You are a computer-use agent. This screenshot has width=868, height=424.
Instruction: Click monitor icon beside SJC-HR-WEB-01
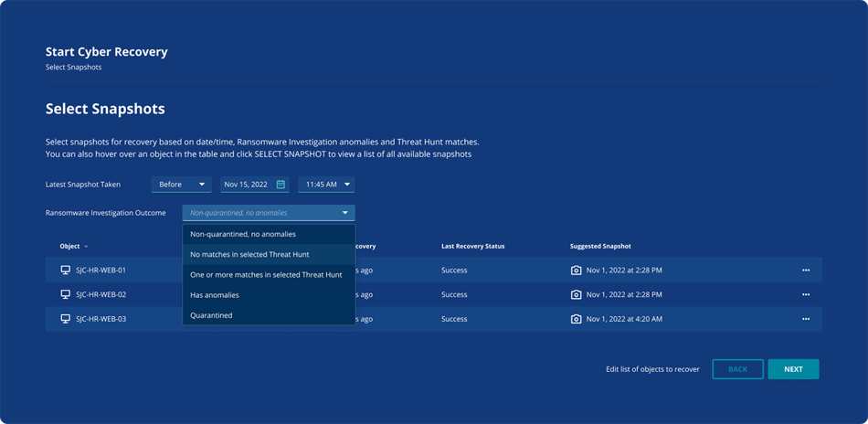point(65,270)
